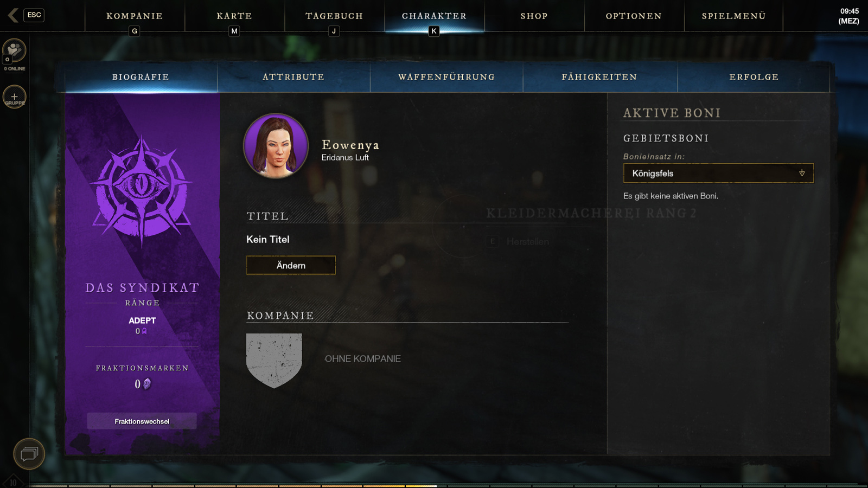The width and height of the screenshot is (868, 488).
Task: Click Eowenya's character portrait
Action: (276, 146)
